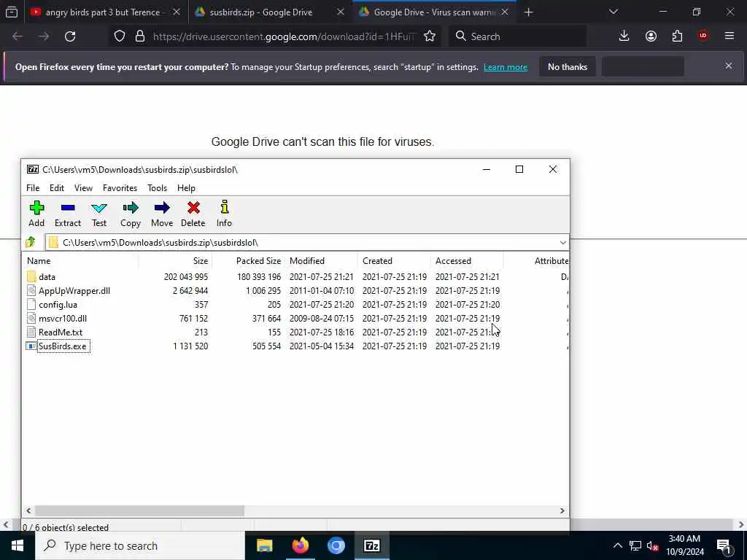Open the Info toolbar icon
The height and width of the screenshot is (560, 747).
(224, 214)
